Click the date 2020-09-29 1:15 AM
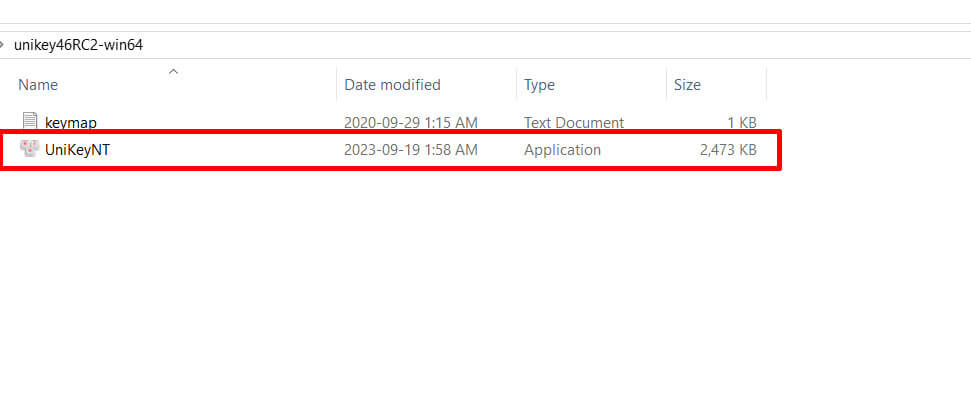The image size is (971, 420). pyautogui.click(x=411, y=123)
